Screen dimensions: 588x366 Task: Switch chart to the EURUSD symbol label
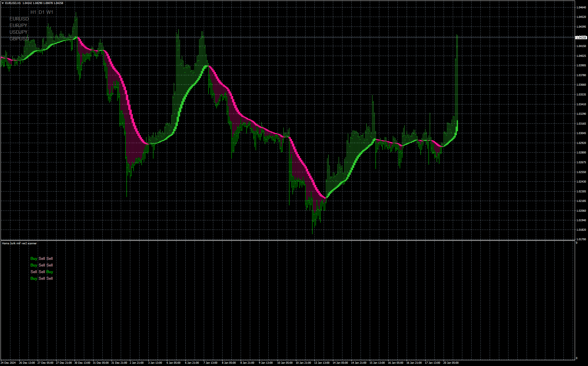(x=19, y=19)
